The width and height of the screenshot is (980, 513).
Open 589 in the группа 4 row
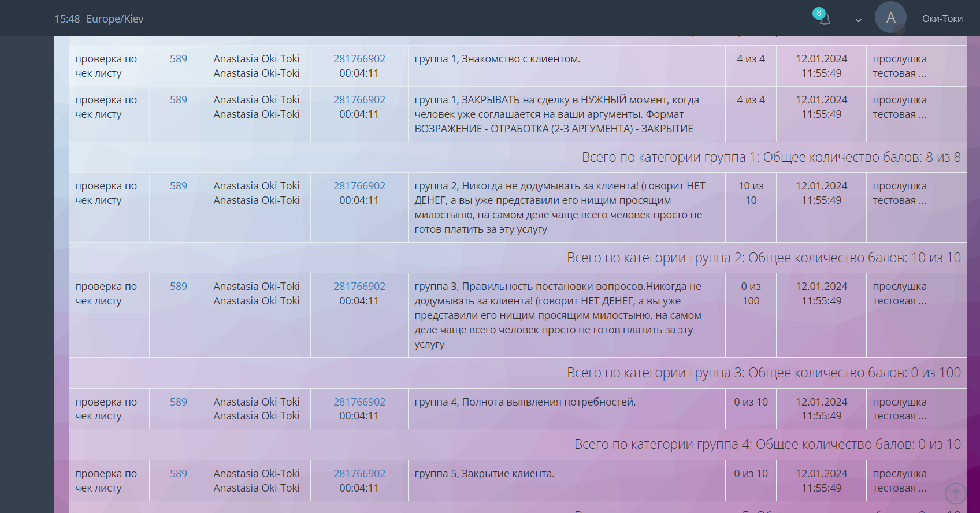[x=179, y=402]
